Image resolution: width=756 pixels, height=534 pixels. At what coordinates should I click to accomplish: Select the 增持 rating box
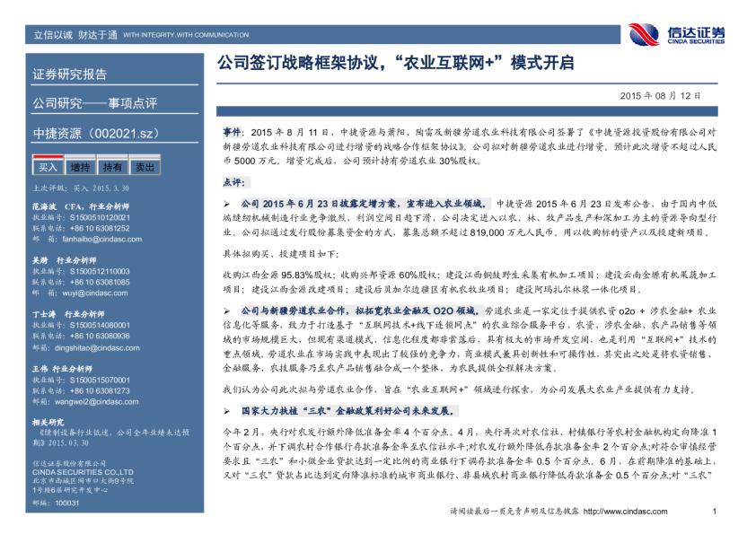[80, 167]
